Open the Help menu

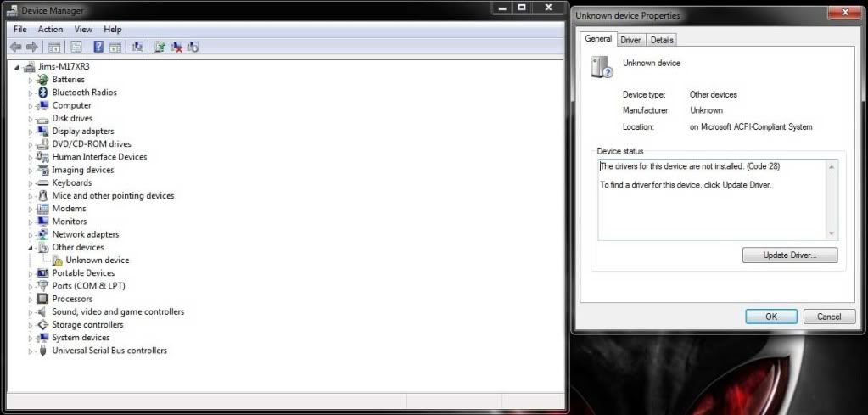pos(112,30)
